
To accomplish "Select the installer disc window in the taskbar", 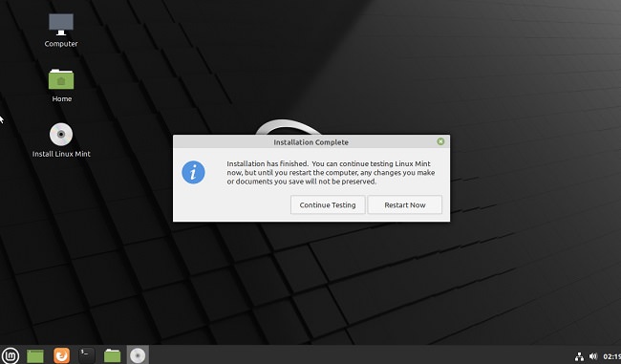I will point(138,354).
